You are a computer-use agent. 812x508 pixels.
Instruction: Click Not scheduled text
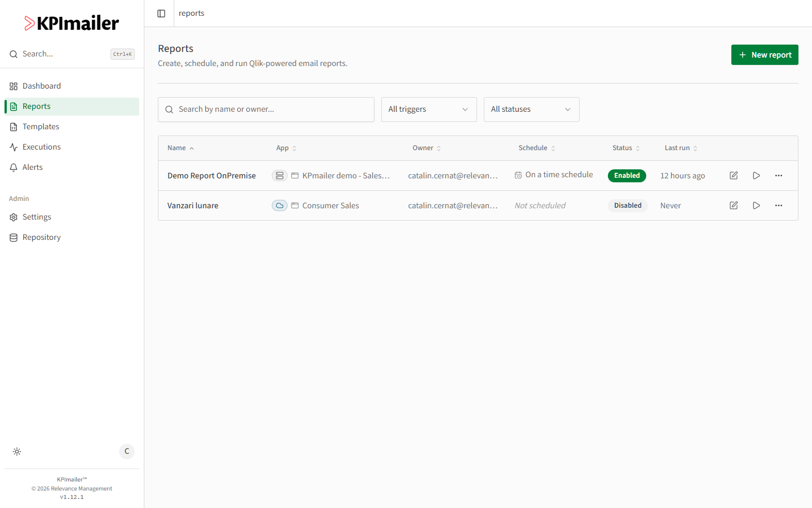pyautogui.click(x=540, y=205)
